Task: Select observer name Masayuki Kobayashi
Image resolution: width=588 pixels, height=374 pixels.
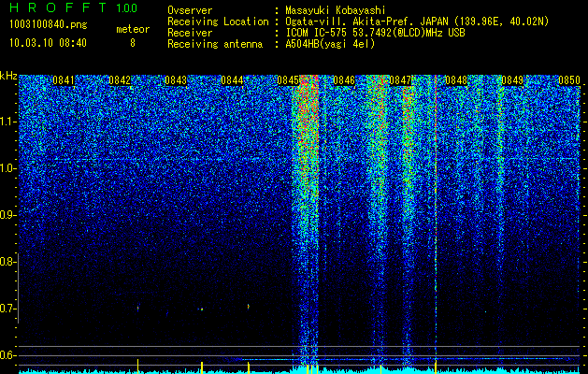Action: [336, 10]
